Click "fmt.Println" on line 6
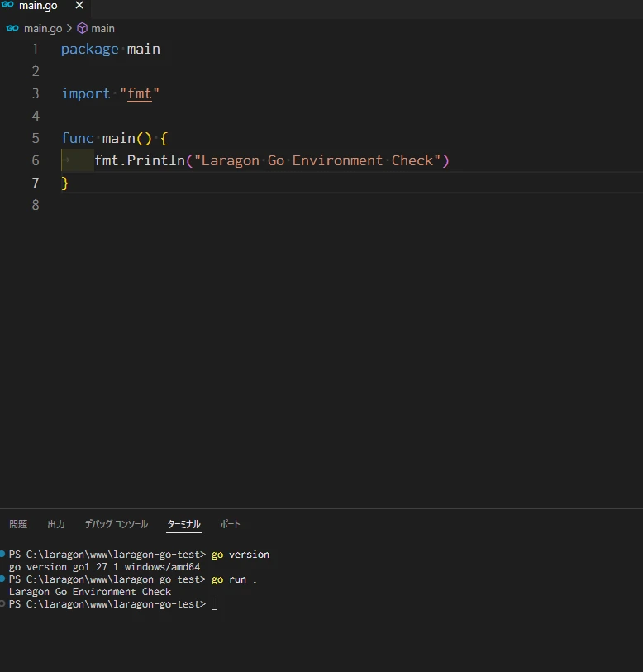This screenshot has width=643, height=672. click(140, 160)
